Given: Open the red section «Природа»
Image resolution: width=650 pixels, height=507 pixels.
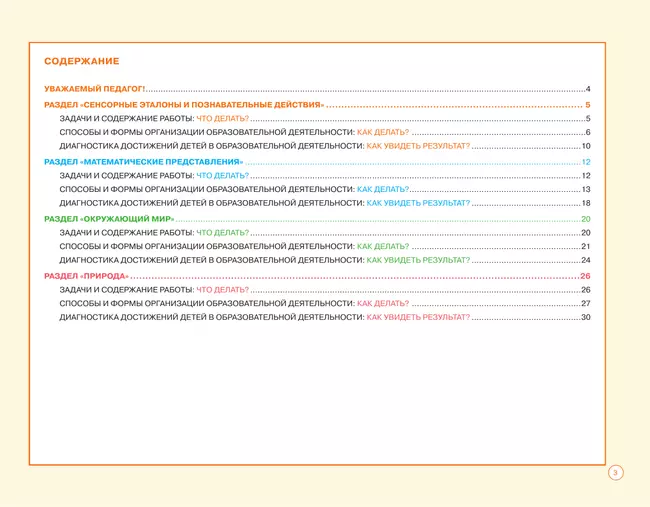Looking at the screenshot, I should click(x=86, y=275).
